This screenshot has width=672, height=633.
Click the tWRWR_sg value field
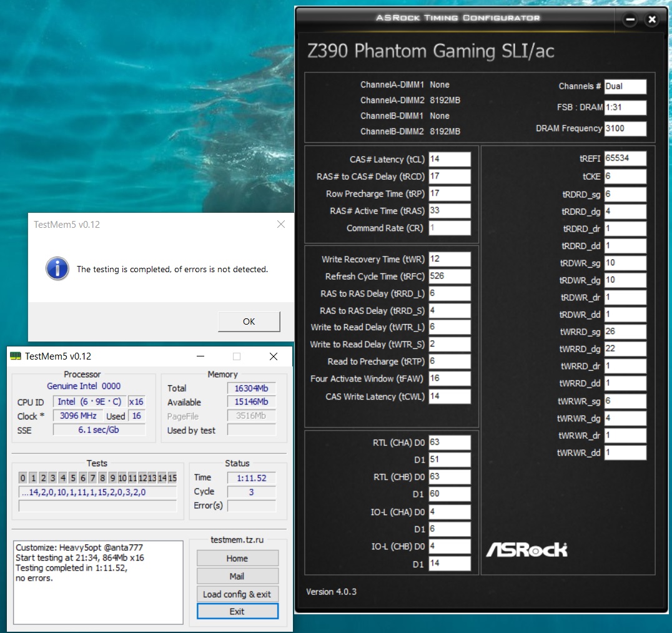pyautogui.click(x=625, y=401)
